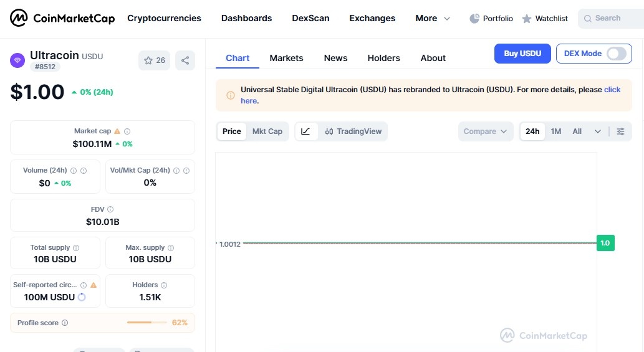Open the Watchlist star in header

[527, 19]
